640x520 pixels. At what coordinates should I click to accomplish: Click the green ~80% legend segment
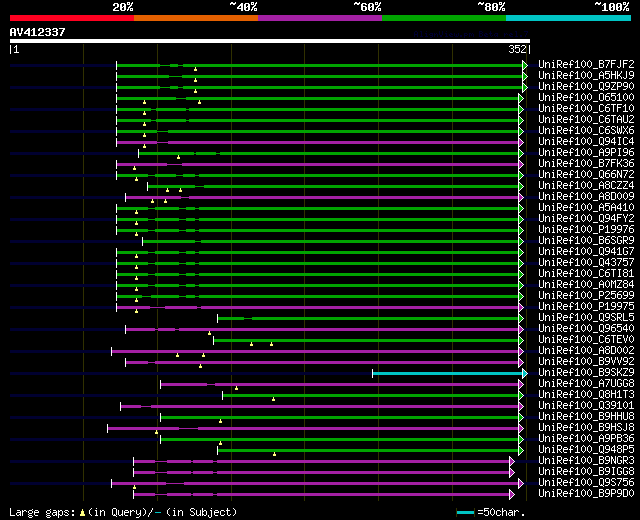pos(444,18)
